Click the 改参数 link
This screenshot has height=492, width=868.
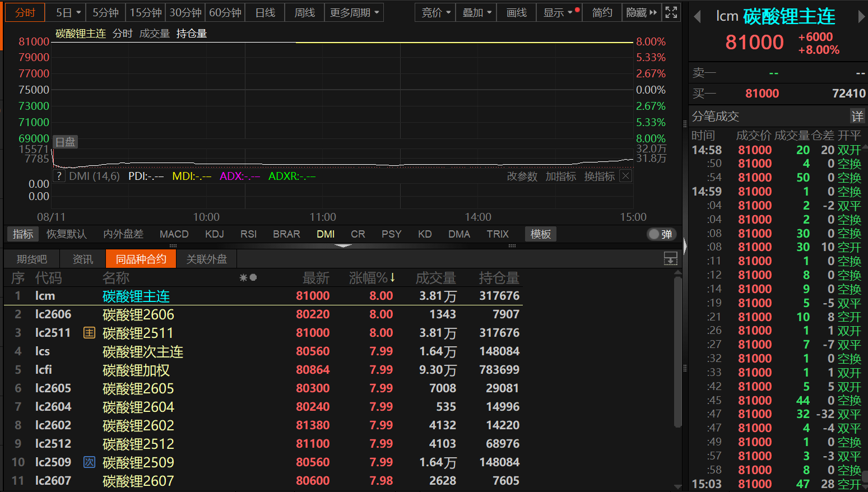(x=522, y=176)
